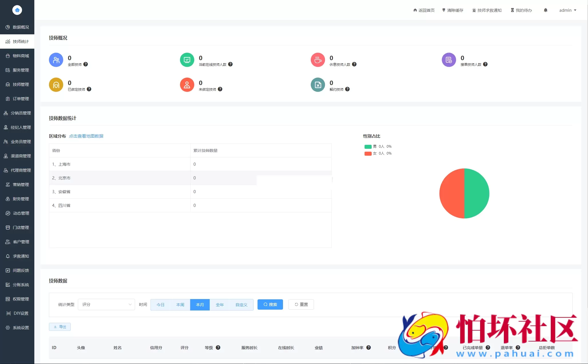The image size is (588, 364).
Task: Switch time filter to 自定义
Action: click(x=241, y=305)
